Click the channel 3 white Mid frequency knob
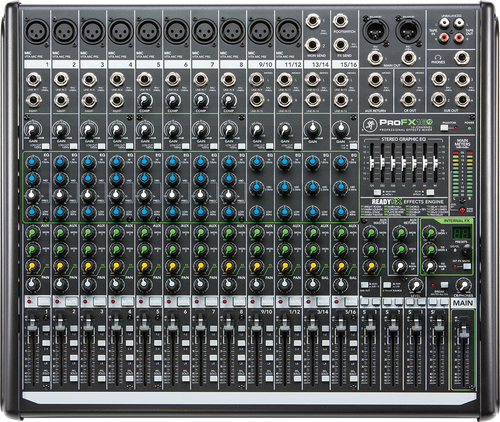500x422 pixels. 88,195
